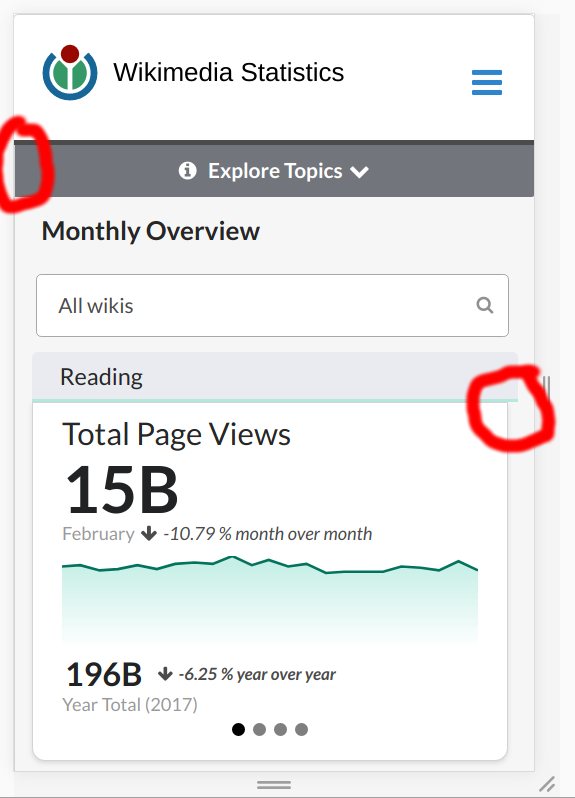Click the Total Page Views title
575x798 pixels.
coord(176,435)
